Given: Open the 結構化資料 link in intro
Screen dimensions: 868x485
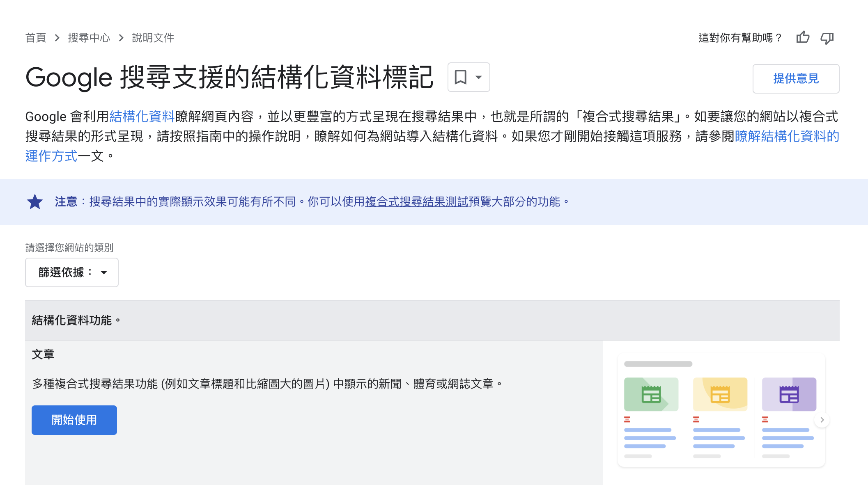Looking at the screenshot, I should pos(142,117).
